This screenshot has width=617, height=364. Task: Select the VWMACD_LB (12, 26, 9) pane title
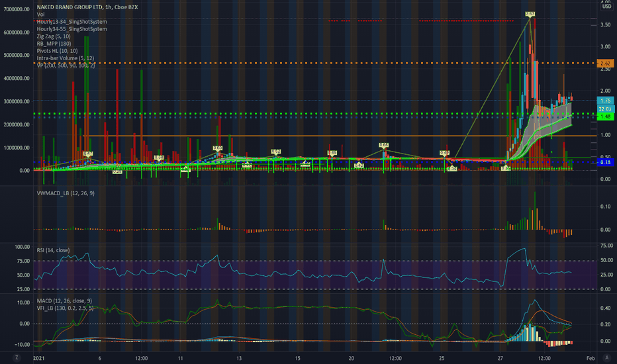click(66, 193)
